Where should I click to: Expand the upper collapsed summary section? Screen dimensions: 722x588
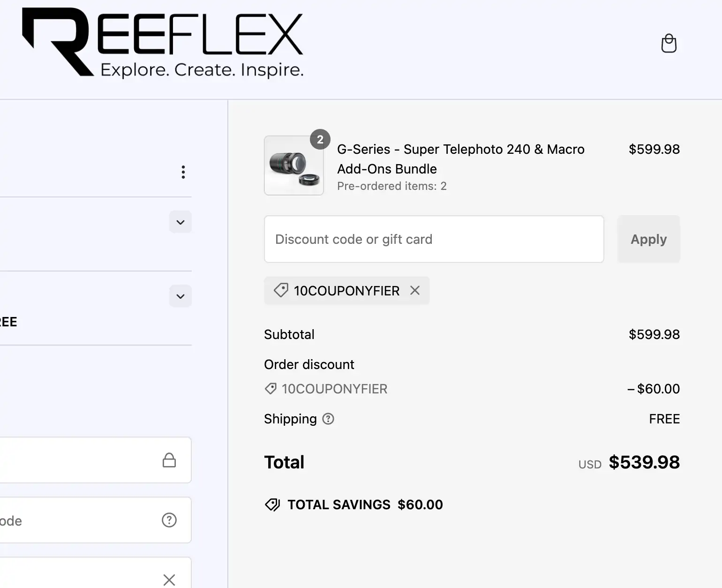pyautogui.click(x=180, y=222)
